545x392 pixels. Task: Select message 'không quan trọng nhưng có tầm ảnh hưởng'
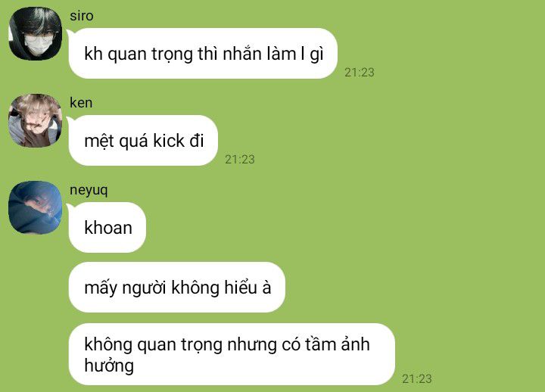coord(232,354)
